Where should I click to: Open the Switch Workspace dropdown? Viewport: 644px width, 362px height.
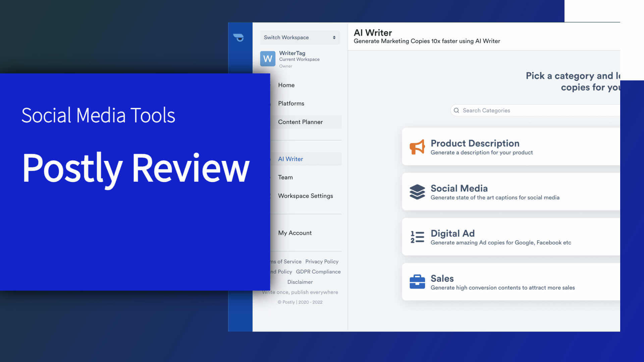coord(300,38)
